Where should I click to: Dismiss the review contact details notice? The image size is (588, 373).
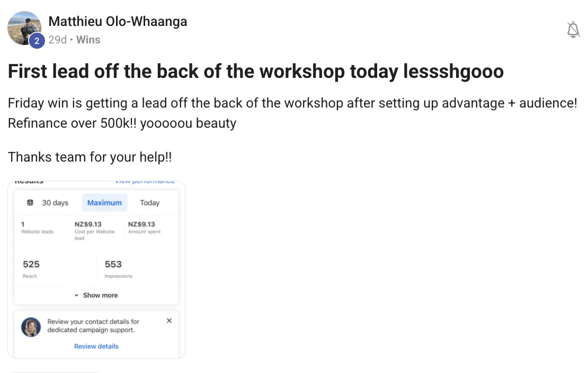click(x=169, y=321)
